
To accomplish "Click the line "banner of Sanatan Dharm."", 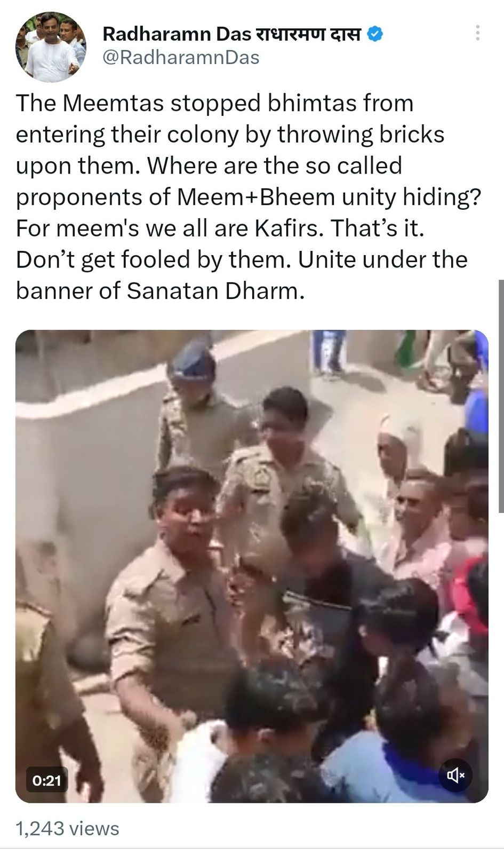I will [x=160, y=291].
